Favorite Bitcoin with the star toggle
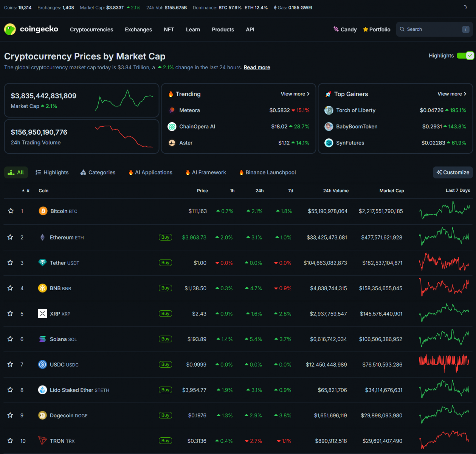The image size is (476, 454). (x=11, y=211)
